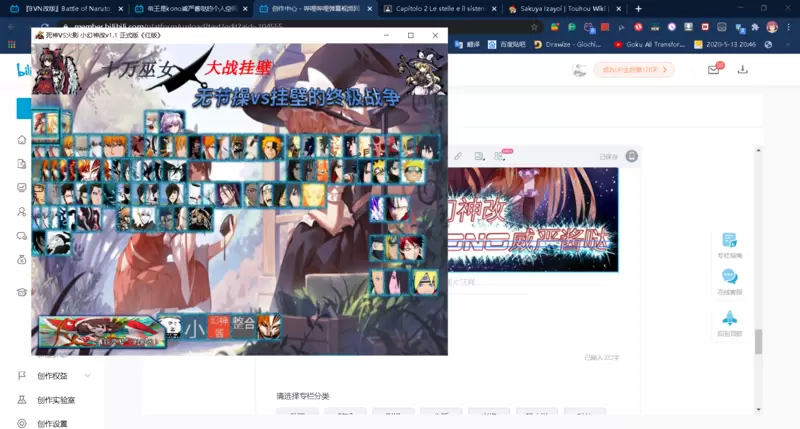This screenshot has width=800, height=429.
Task: Pick the glowing yellow chakra Naruto portrait
Action: [314, 195]
